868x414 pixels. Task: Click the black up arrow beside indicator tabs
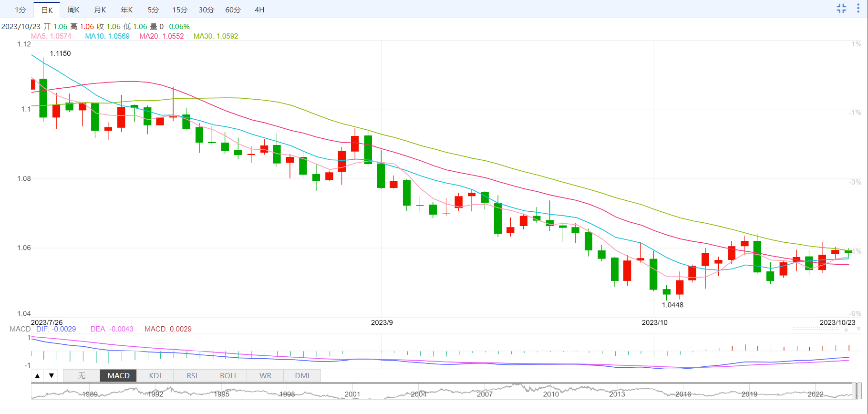[x=37, y=376]
